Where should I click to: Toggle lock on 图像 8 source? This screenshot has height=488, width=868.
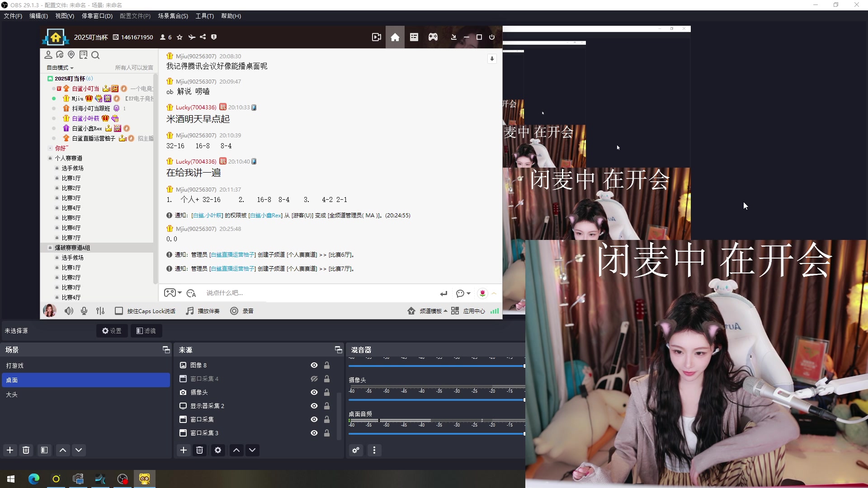click(x=327, y=365)
